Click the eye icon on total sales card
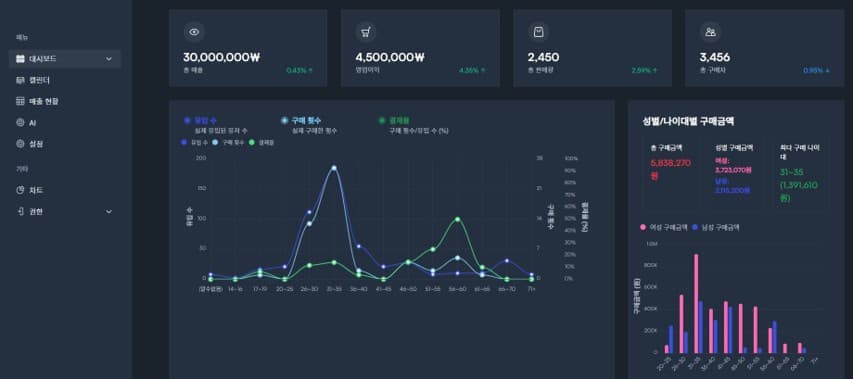This screenshot has height=379, width=853. click(194, 32)
